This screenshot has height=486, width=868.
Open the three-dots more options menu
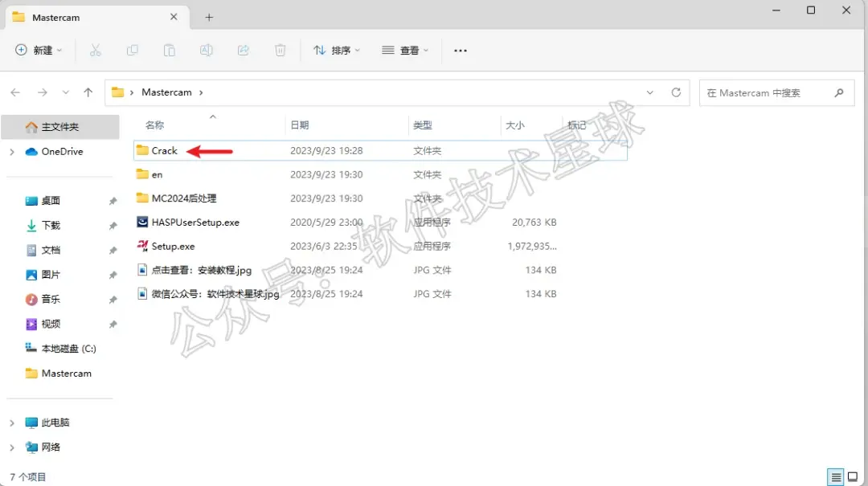[x=461, y=51]
